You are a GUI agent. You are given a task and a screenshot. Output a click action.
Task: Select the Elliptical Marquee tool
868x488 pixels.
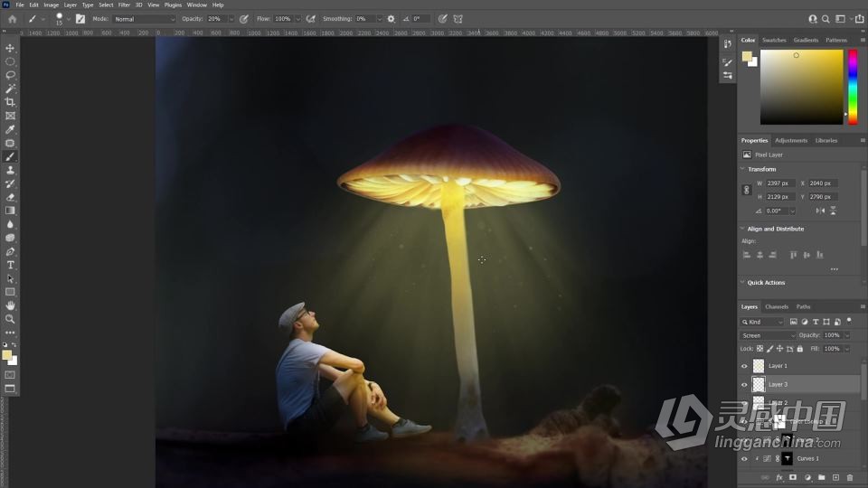click(10, 61)
